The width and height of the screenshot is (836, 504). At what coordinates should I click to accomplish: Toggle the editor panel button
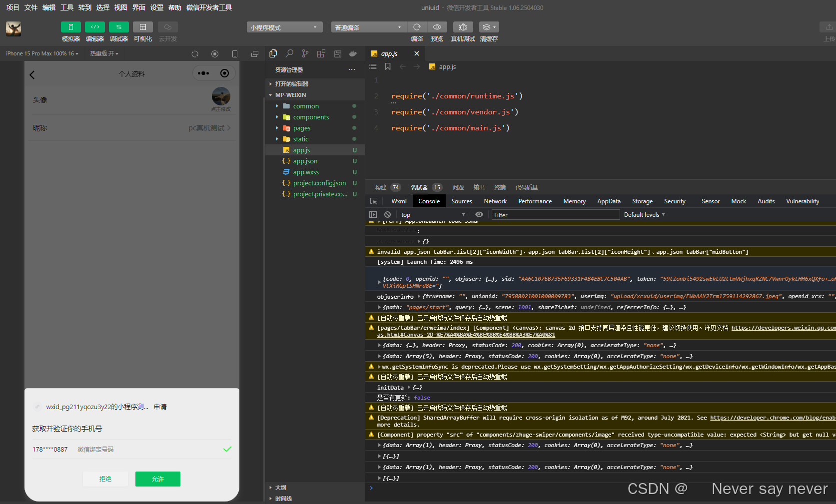[94, 27]
